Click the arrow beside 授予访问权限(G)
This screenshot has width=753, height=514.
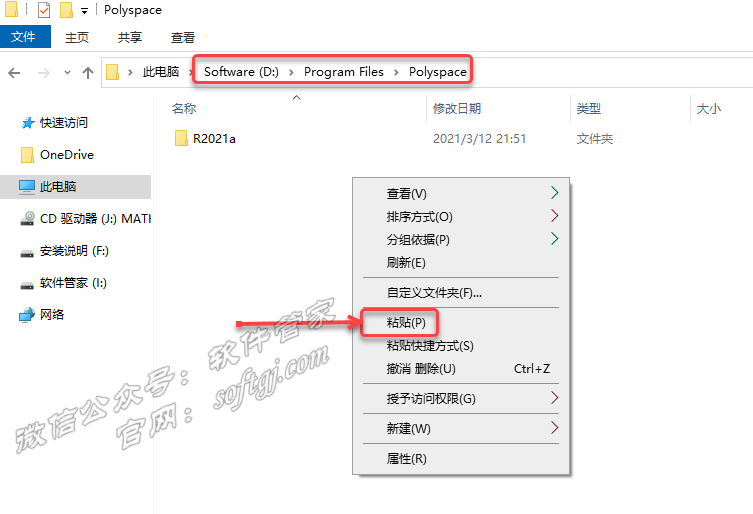pos(555,398)
